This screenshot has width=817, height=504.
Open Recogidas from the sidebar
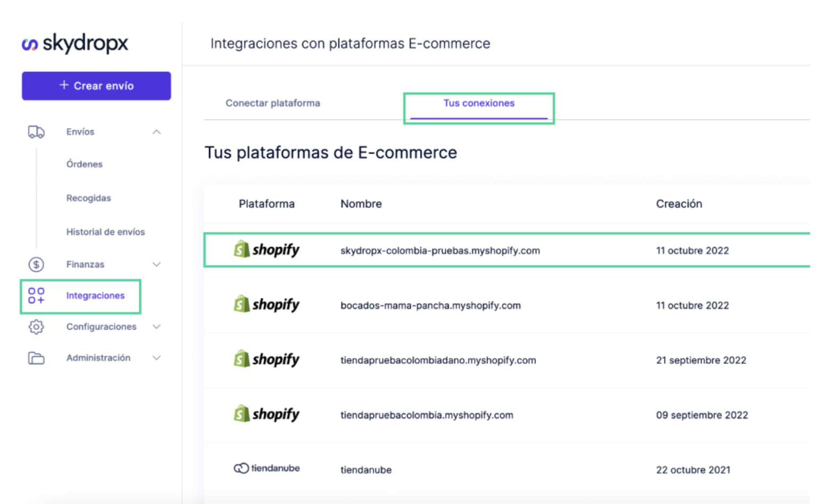(x=88, y=198)
